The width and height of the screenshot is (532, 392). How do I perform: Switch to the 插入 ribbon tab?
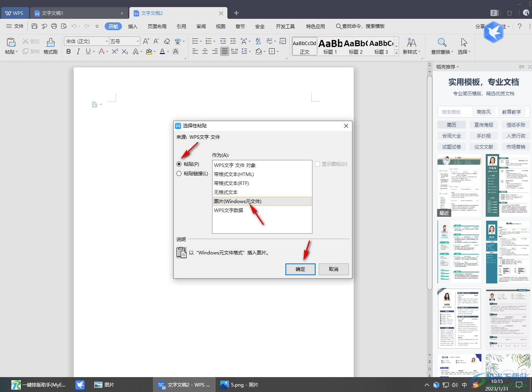[x=133, y=26]
